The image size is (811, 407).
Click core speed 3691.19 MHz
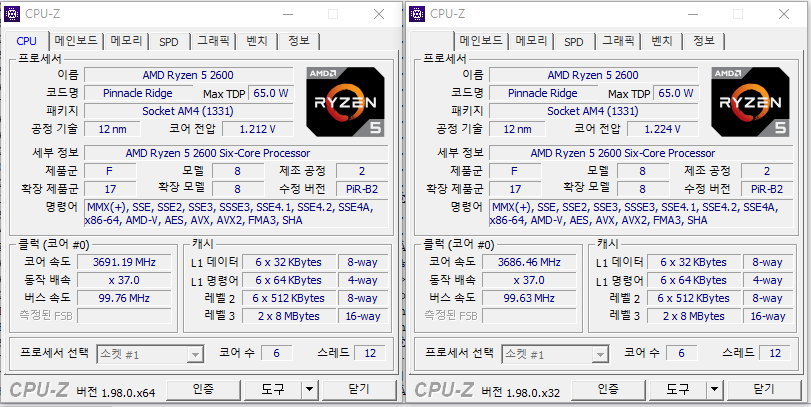124,262
